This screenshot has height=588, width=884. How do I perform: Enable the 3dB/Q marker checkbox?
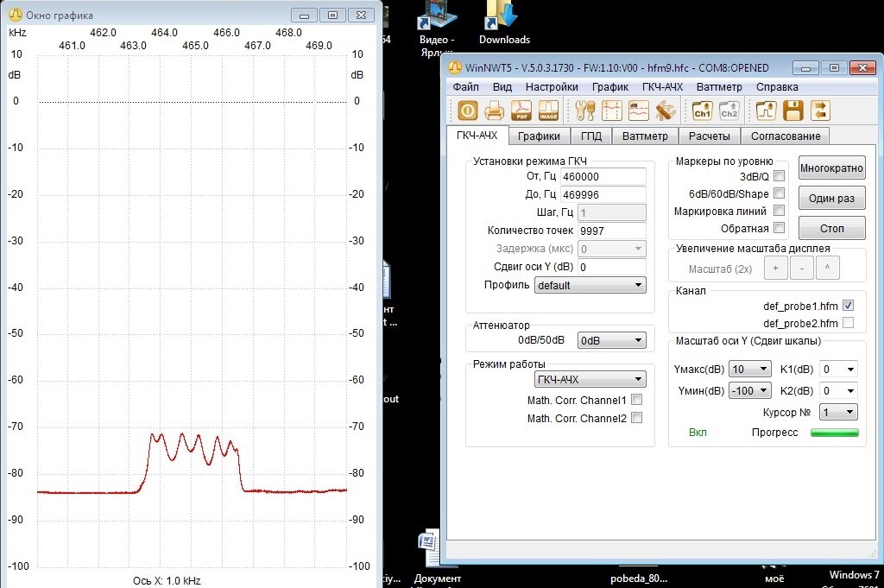click(780, 176)
